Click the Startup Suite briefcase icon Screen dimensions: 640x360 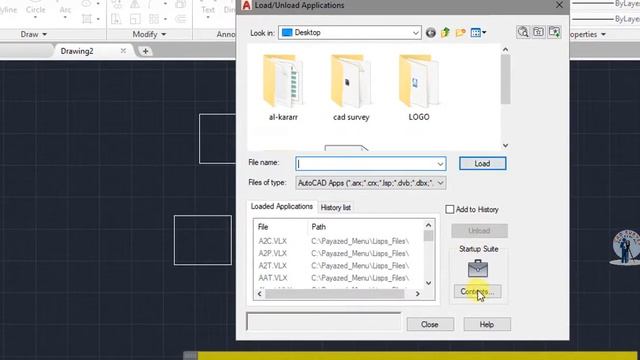click(478, 269)
